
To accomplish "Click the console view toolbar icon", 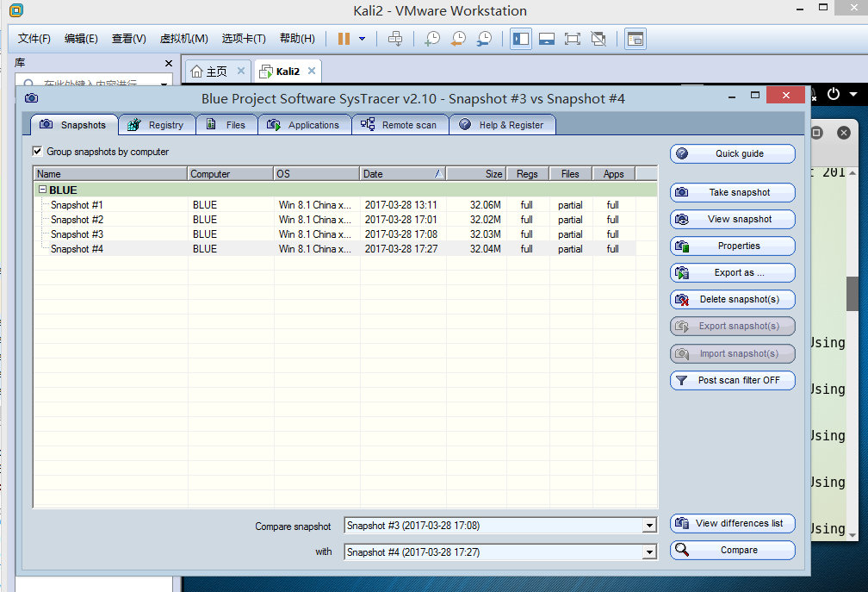I will tap(635, 39).
